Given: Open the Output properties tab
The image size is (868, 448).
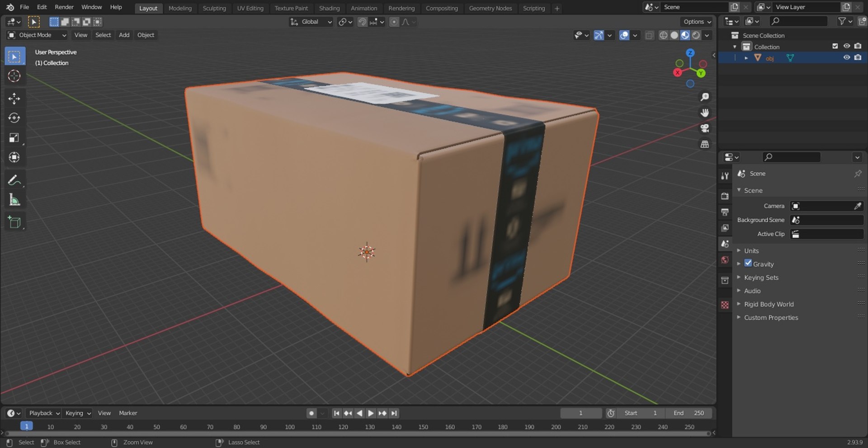Looking at the screenshot, I should click(x=725, y=212).
